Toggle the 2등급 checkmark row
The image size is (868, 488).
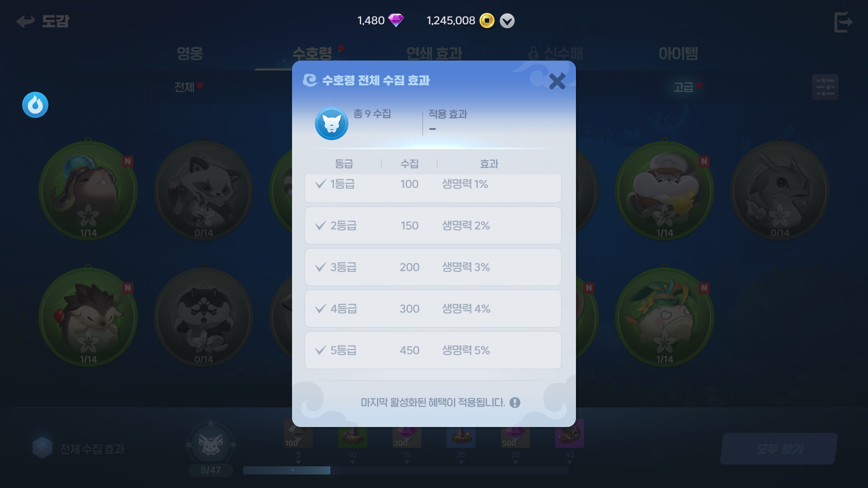click(x=433, y=225)
